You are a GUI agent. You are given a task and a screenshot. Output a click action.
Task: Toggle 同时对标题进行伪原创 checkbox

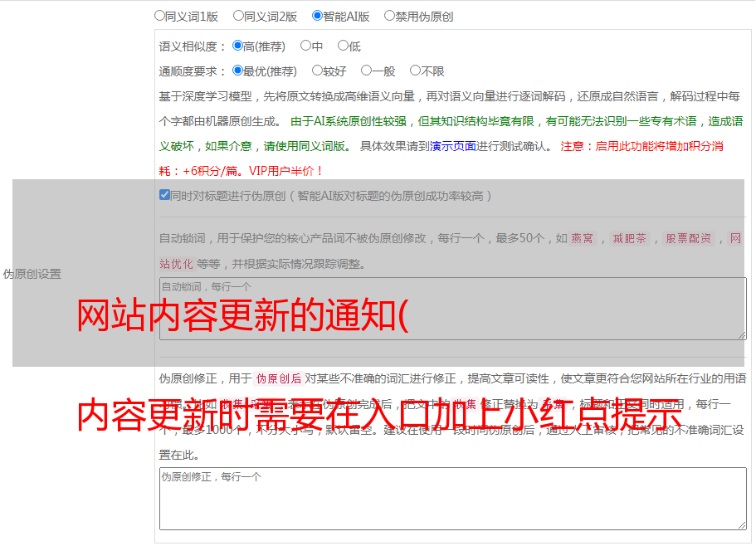click(x=164, y=195)
